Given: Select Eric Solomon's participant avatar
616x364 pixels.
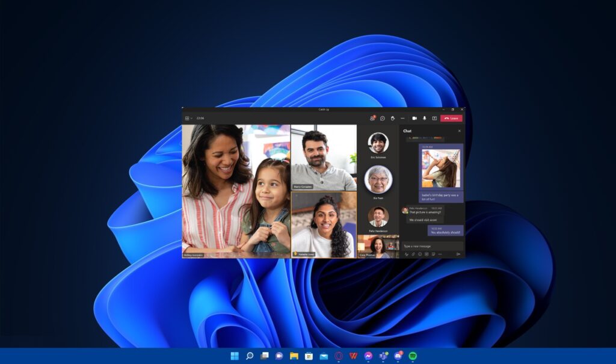Looking at the screenshot, I should [x=378, y=143].
